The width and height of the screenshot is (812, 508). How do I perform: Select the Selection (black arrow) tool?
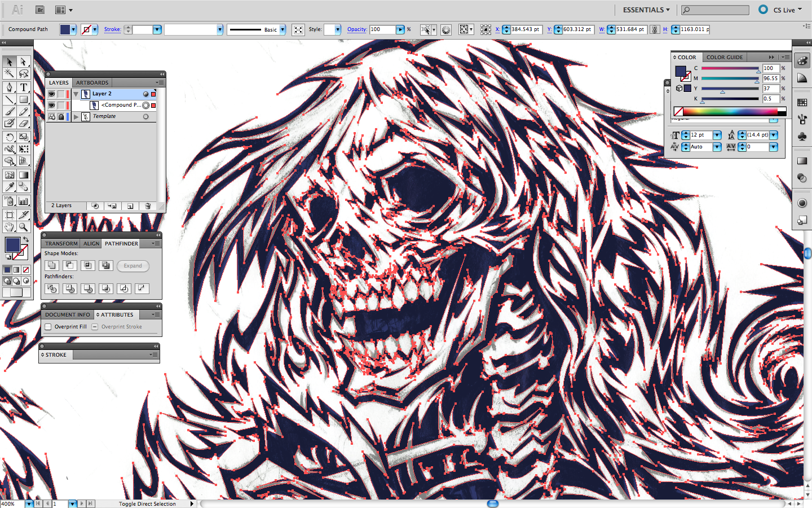point(10,62)
